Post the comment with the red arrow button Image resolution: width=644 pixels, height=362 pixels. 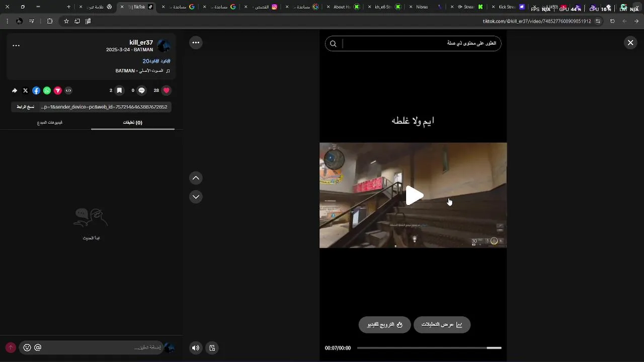(x=11, y=347)
